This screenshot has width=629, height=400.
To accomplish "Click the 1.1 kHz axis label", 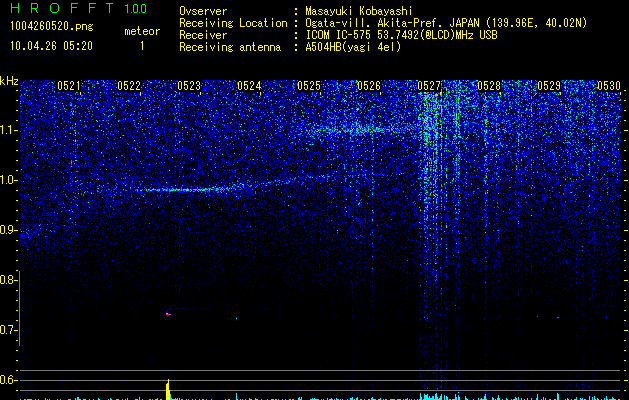I will 8,130.
